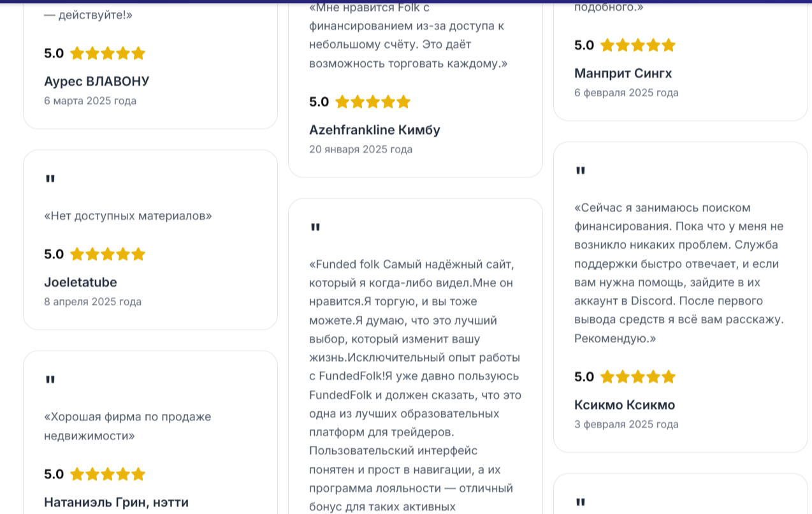The width and height of the screenshot is (812, 514).
Task: Click the stars above Azehfrankline Кимбу
Action: (x=373, y=102)
